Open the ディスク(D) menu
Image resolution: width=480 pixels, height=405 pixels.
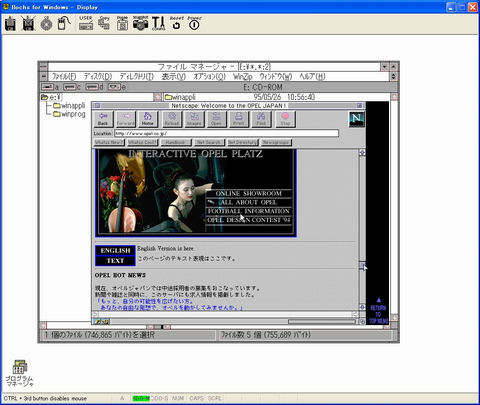pyautogui.click(x=98, y=77)
